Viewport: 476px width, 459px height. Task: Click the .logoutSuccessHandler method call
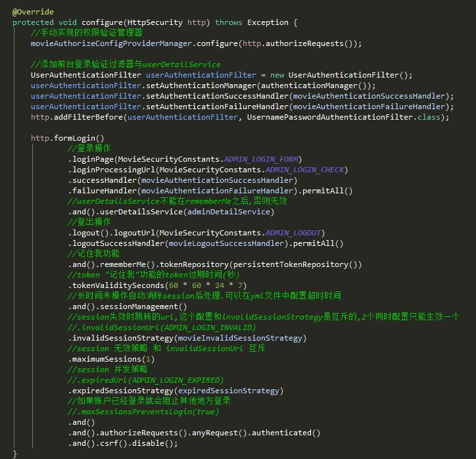tap(116, 243)
